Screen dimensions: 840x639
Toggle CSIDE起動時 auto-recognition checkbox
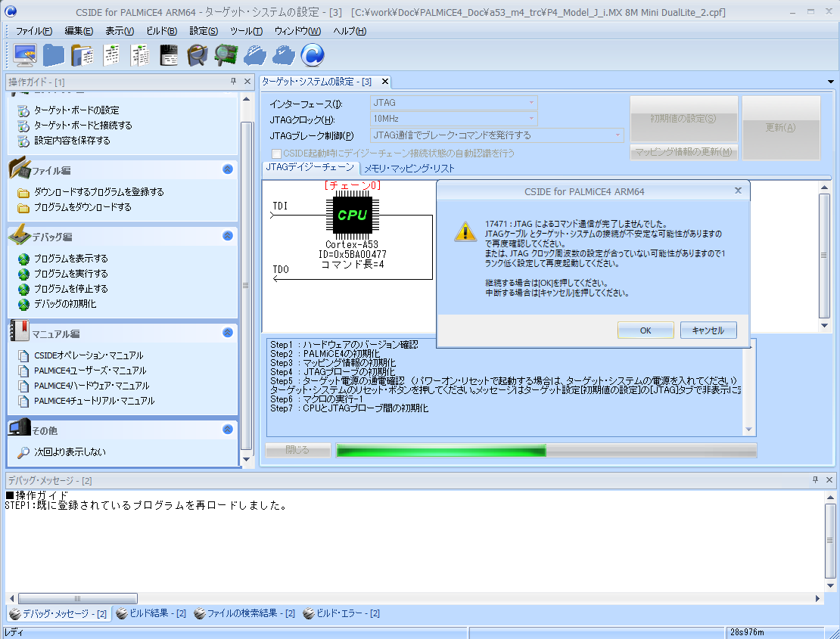point(276,153)
